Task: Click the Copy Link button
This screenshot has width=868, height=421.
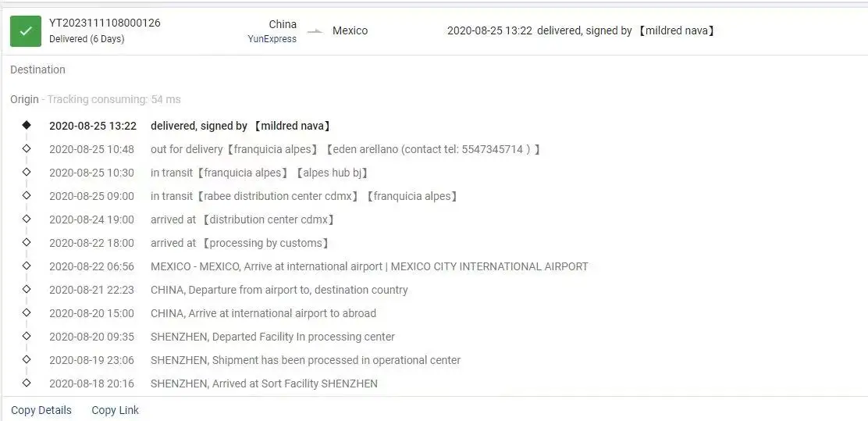Action: (116, 410)
